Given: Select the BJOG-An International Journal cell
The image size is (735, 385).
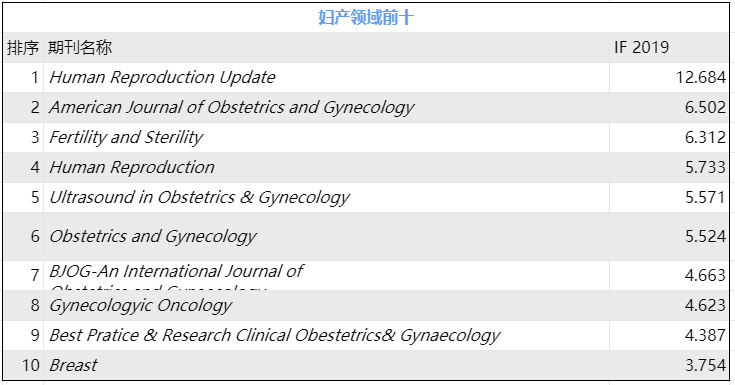Looking at the screenshot, I should pyautogui.click(x=326, y=275).
